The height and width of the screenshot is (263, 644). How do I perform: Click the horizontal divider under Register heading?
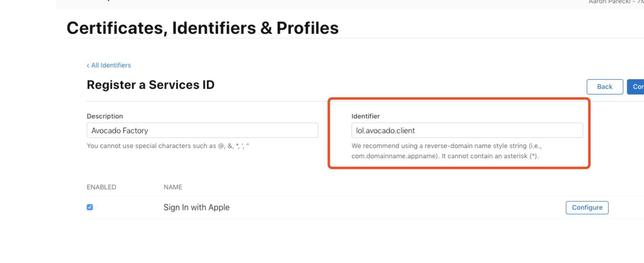coord(205,101)
